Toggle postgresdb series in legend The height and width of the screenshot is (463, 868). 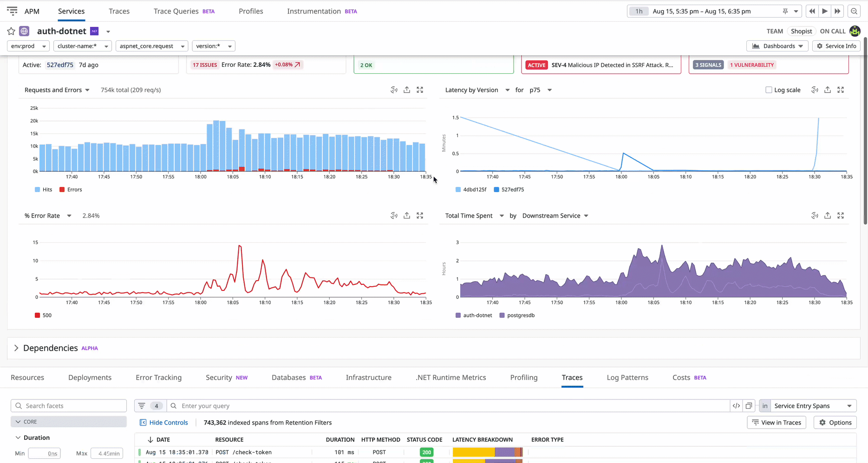[x=517, y=315]
